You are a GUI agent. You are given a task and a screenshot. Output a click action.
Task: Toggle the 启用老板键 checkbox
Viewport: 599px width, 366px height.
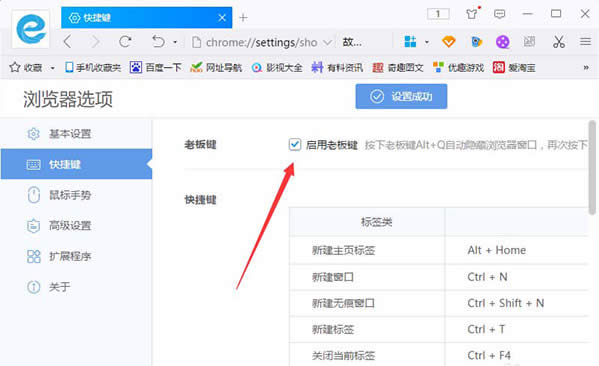pos(295,144)
